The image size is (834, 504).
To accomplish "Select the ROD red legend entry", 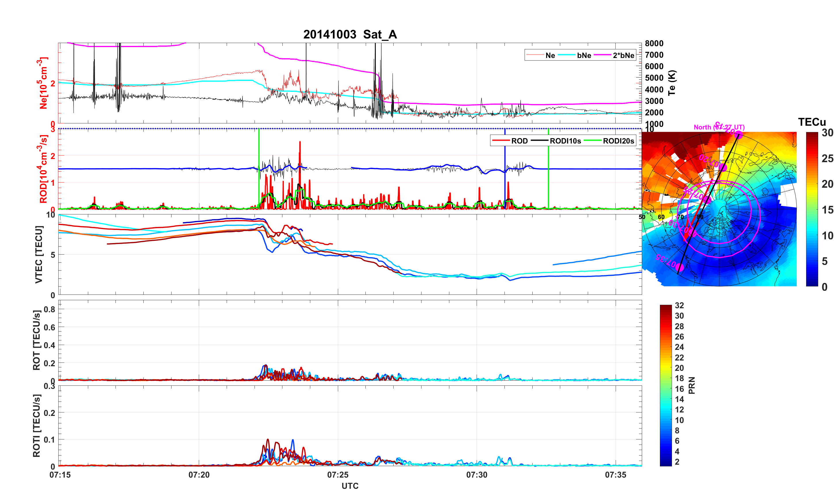I will coord(519,141).
